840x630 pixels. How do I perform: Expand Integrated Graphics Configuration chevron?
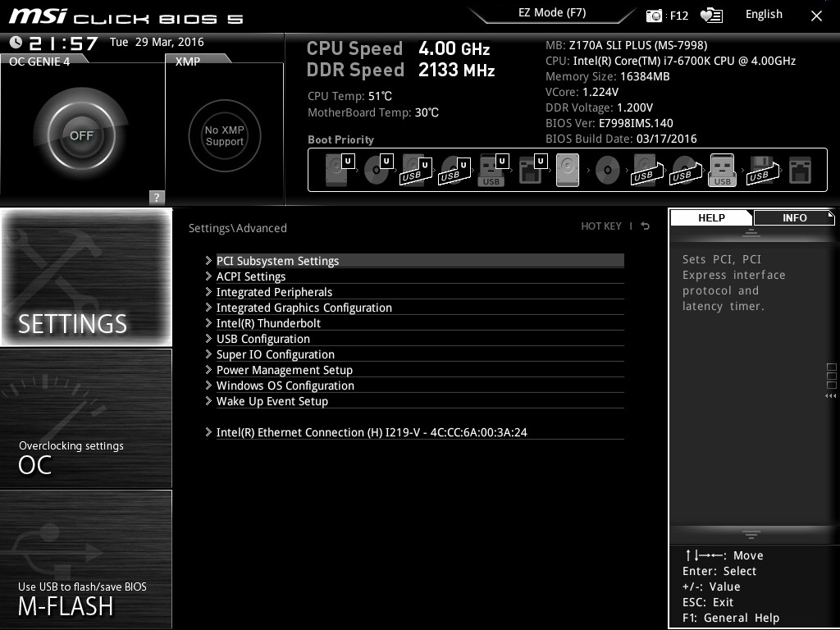(208, 307)
